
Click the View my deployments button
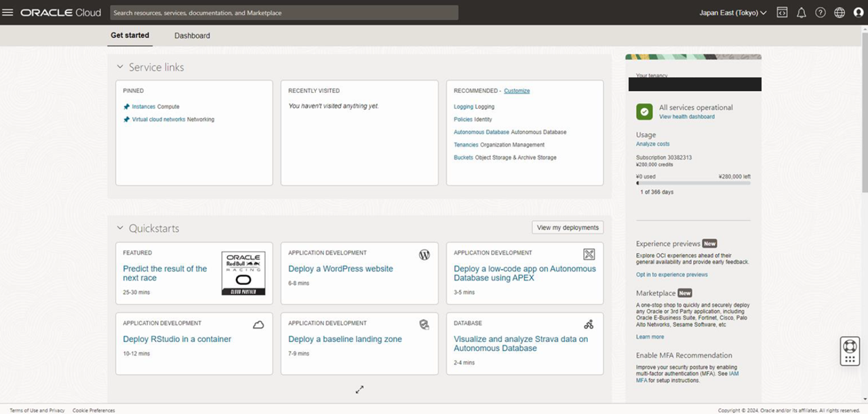568,227
